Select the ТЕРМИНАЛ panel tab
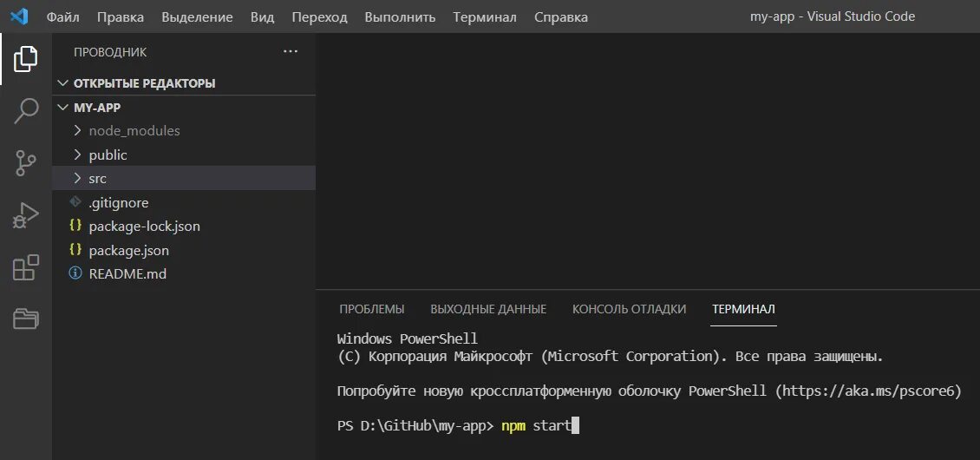The width and height of the screenshot is (980, 460). (x=744, y=309)
